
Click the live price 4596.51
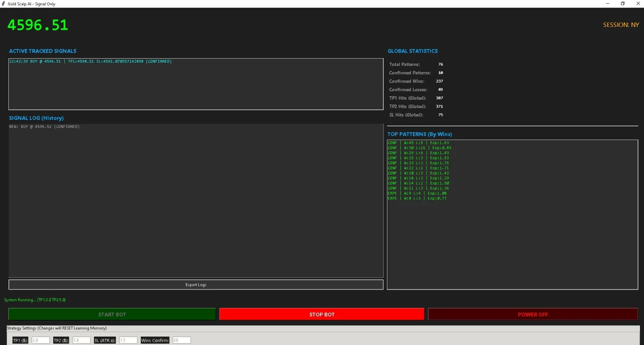click(x=38, y=25)
